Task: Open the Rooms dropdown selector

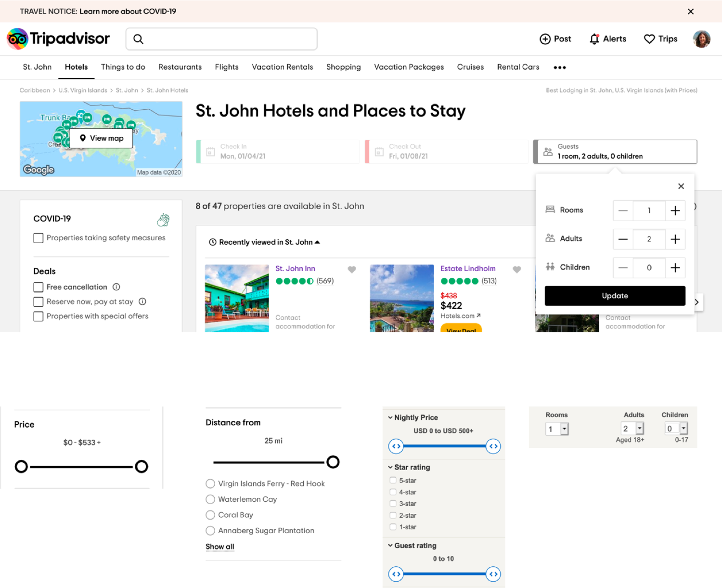Action: coord(557,429)
